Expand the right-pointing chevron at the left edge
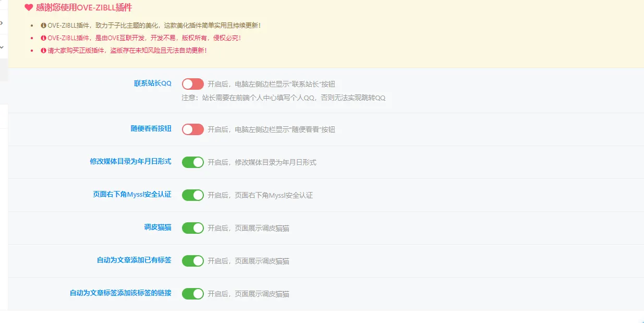The width and height of the screenshot is (644, 323). point(2,23)
